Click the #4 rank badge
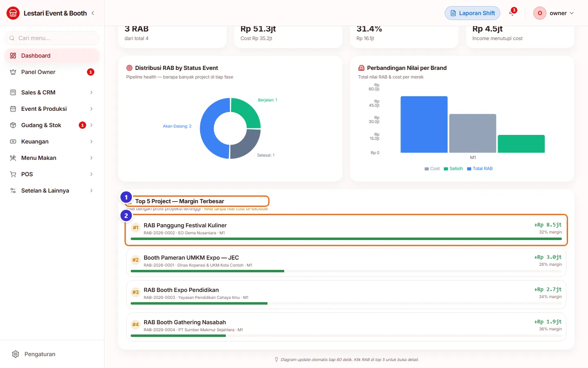588x368 pixels. (x=136, y=325)
